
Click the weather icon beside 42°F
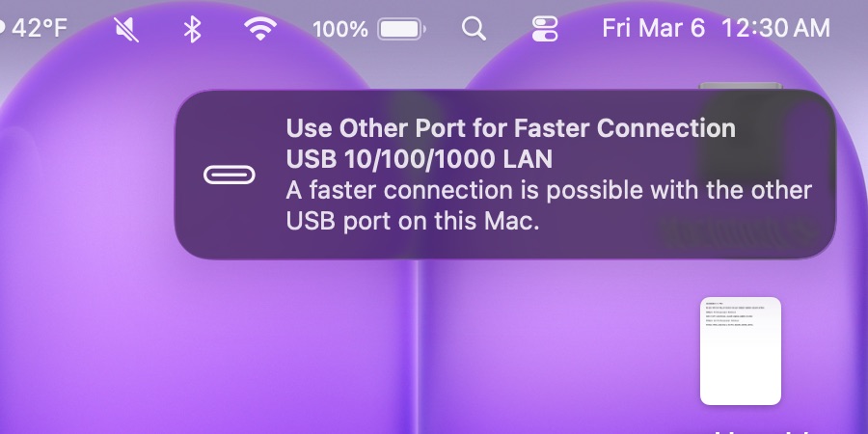2,28
